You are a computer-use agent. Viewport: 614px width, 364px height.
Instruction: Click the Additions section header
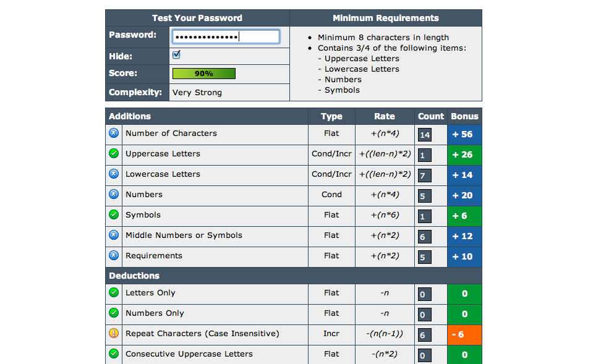click(130, 116)
